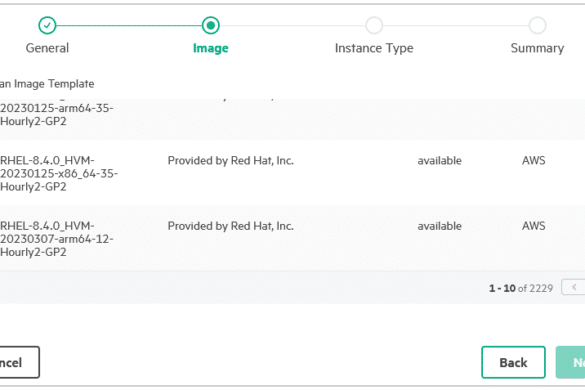Click the '1 - 10 of 2229' pagination text
This screenshot has height=390, width=585.
click(521, 288)
